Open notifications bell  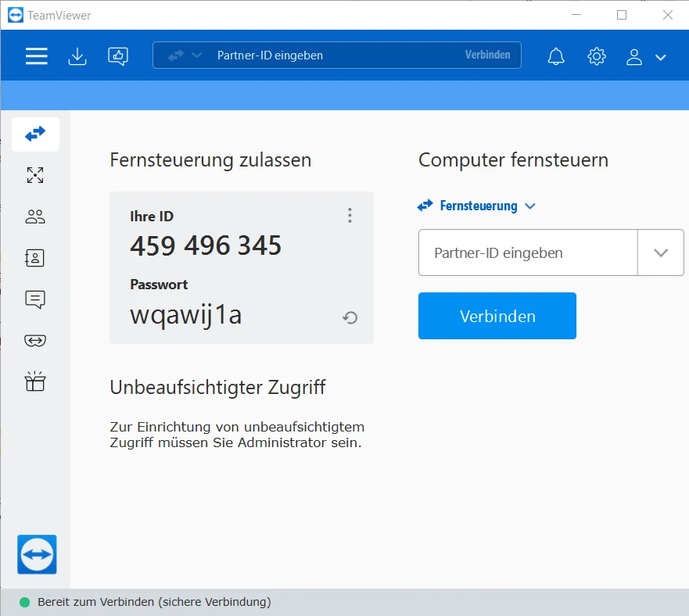[x=556, y=56]
